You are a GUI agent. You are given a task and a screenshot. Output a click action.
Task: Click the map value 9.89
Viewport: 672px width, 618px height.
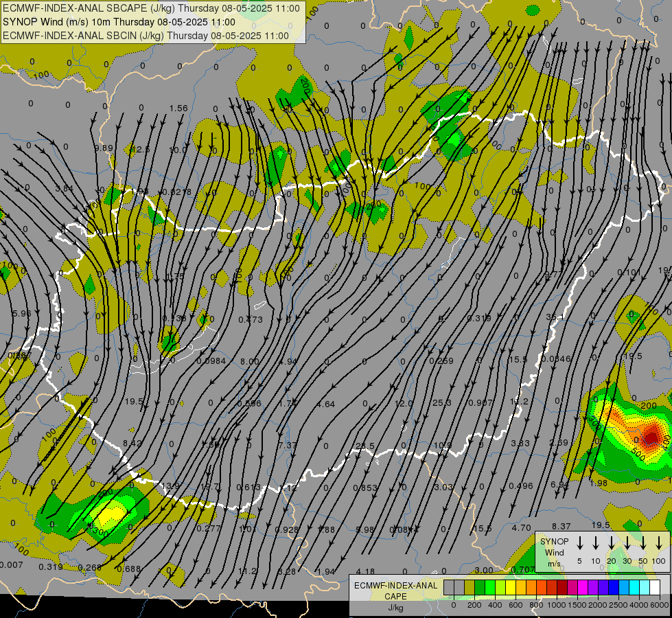coord(104,148)
